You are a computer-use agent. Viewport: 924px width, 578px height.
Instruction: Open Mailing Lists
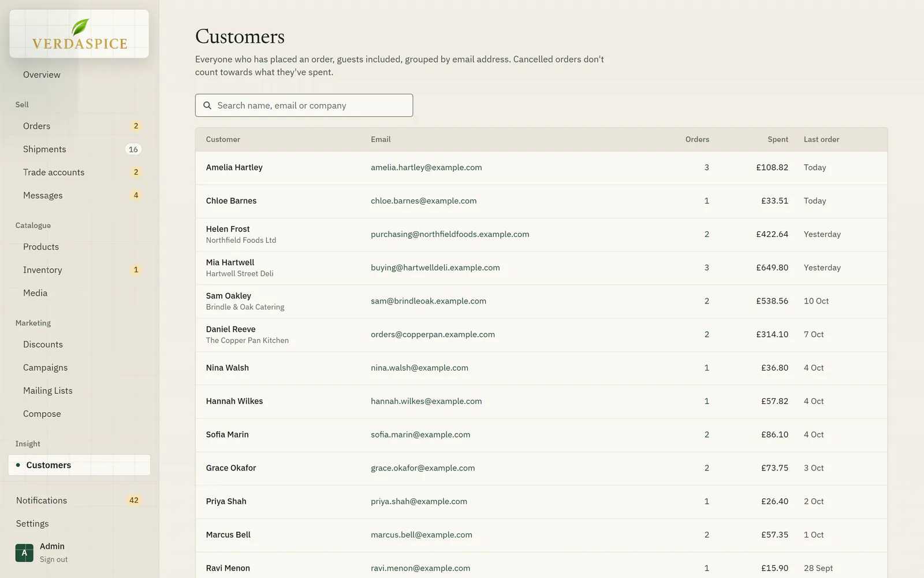click(x=79, y=391)
